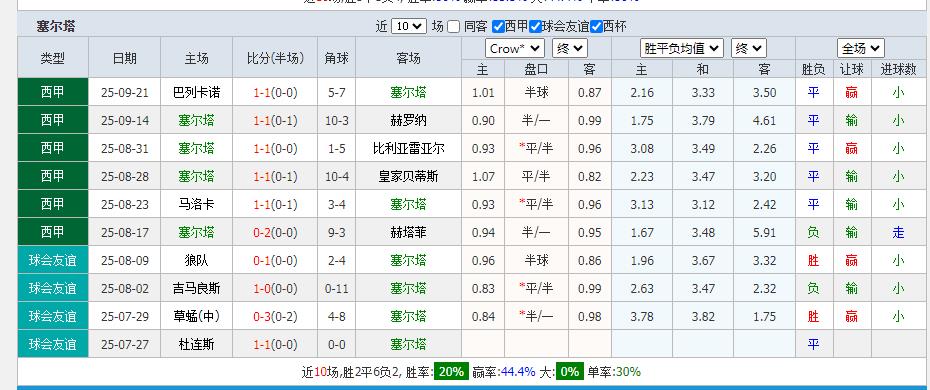Viewport: 930px width, 390px height.
Task: Open score 1-0(0-0) against 吉马良斯
Action: click(x=275, y=288)
